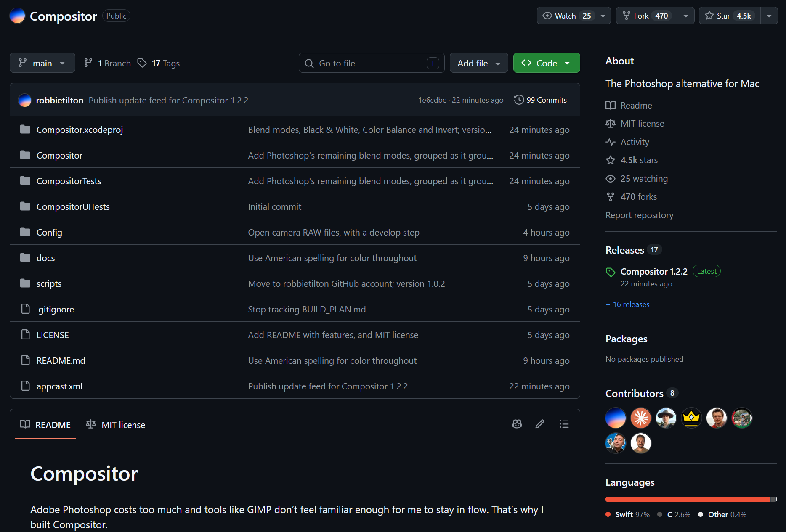Open the crown contributor avatar
Image resolution: width=786 pixels, height=532 pixels.
pos(691,418)
